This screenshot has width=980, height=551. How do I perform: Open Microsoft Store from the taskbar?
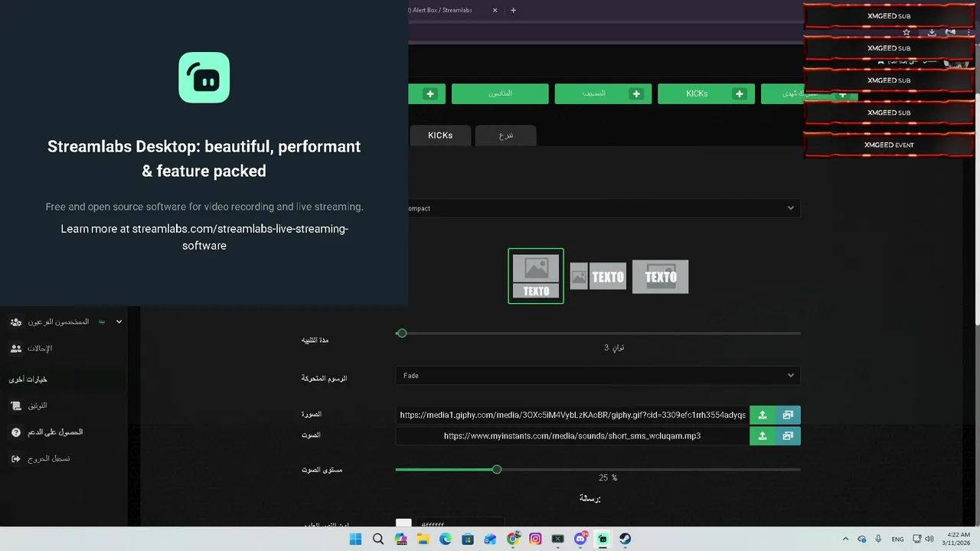tap(468, 539)
